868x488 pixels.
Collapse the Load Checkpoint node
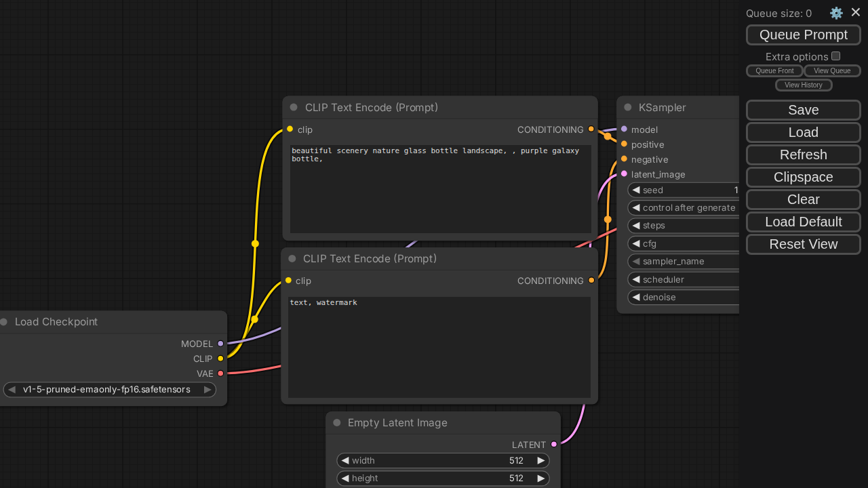tap(4, 322)
